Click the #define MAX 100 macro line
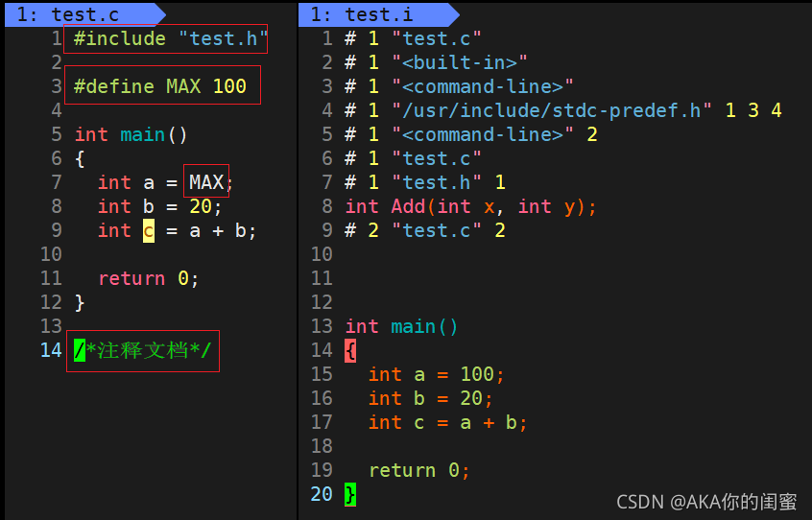The height and width of the screenshot is (520, 812). [160, 86]
